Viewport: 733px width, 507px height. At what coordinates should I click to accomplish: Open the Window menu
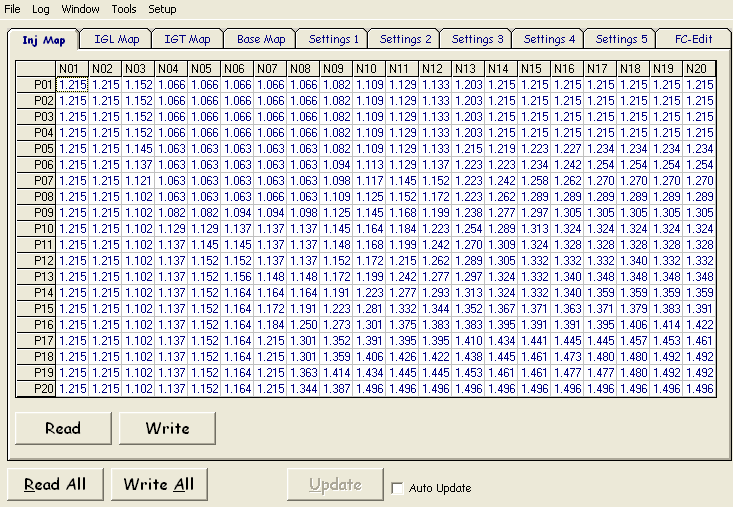pos(80,9)
